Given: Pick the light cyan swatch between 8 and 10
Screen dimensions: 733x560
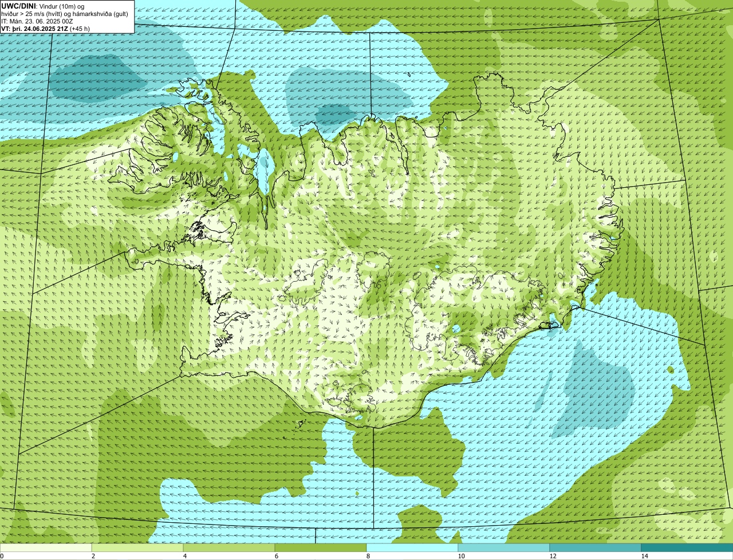Looking at the screenshot, I should coord(412,547).
